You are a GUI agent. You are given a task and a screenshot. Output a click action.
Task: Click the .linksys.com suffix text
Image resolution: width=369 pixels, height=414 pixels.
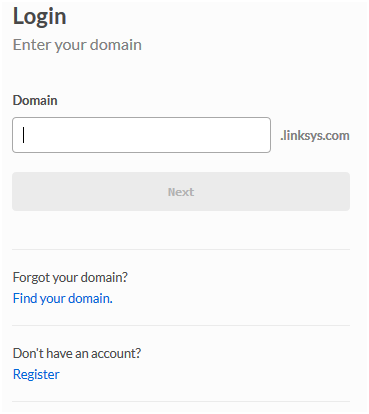pyautogui.click(x=315, y=136)
